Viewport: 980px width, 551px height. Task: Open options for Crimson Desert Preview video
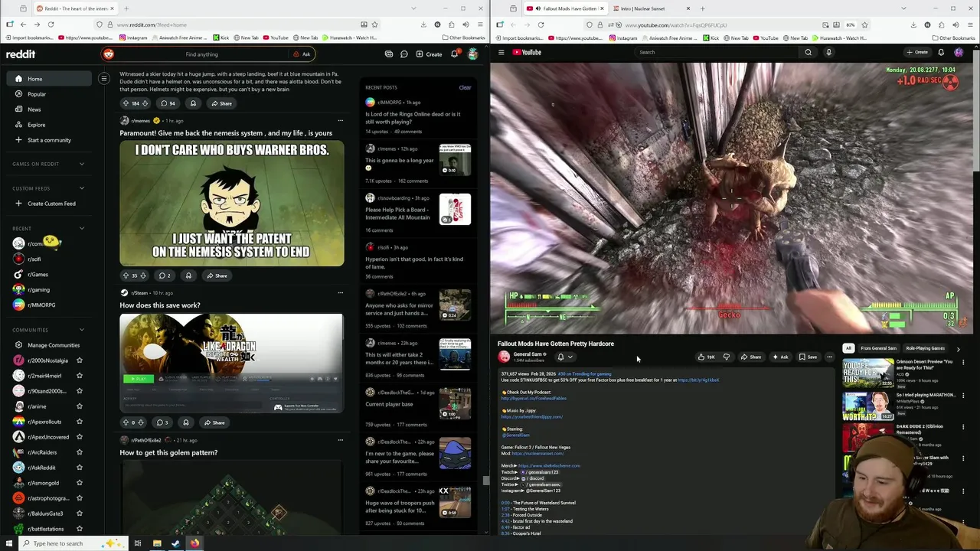point(963,362)
